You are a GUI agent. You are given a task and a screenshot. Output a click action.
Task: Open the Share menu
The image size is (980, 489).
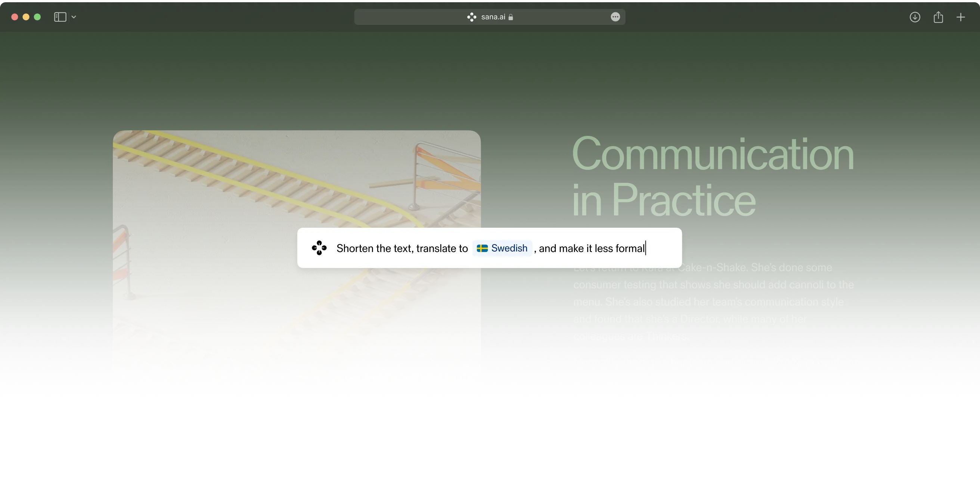click(938, 17)
